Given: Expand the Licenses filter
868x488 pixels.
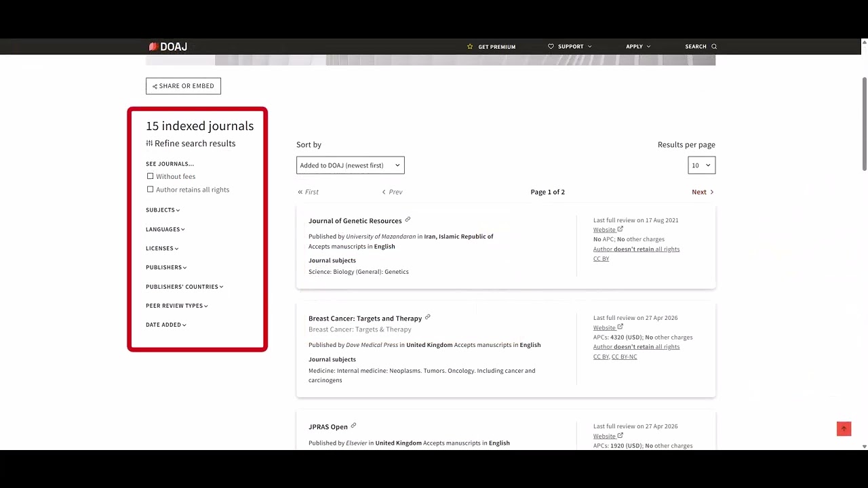Looking at the screenshot, I should click(x=162, y=248).
